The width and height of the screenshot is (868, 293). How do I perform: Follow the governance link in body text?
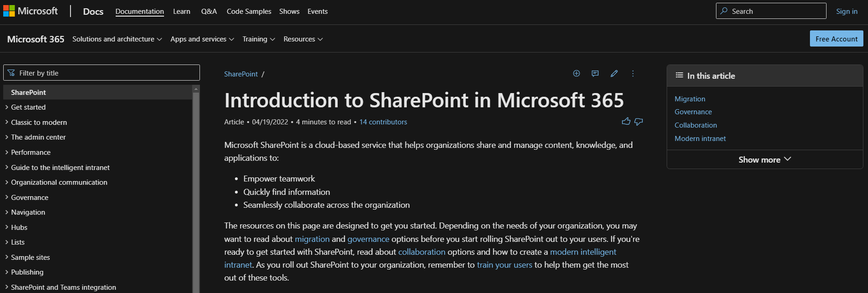click(369, 239)
